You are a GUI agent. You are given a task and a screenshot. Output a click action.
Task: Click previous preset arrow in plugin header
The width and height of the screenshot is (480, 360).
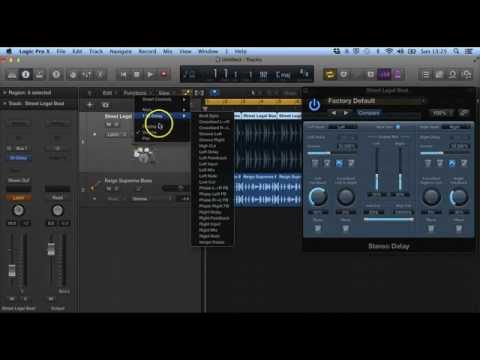[333, 113]
